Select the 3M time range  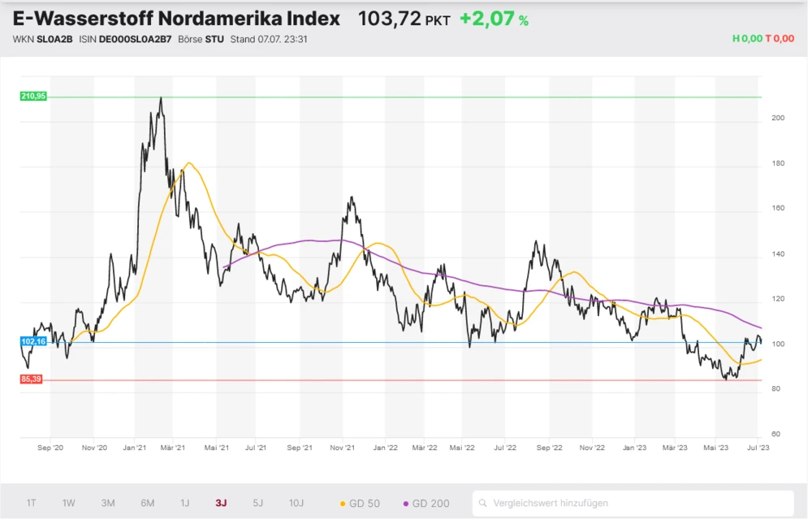coord(108,503)
